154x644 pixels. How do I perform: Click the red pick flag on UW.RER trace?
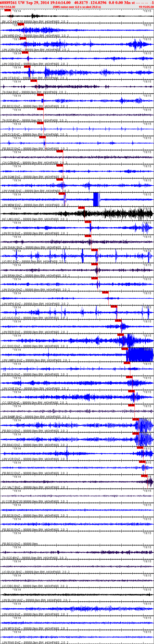coord(118,321)
